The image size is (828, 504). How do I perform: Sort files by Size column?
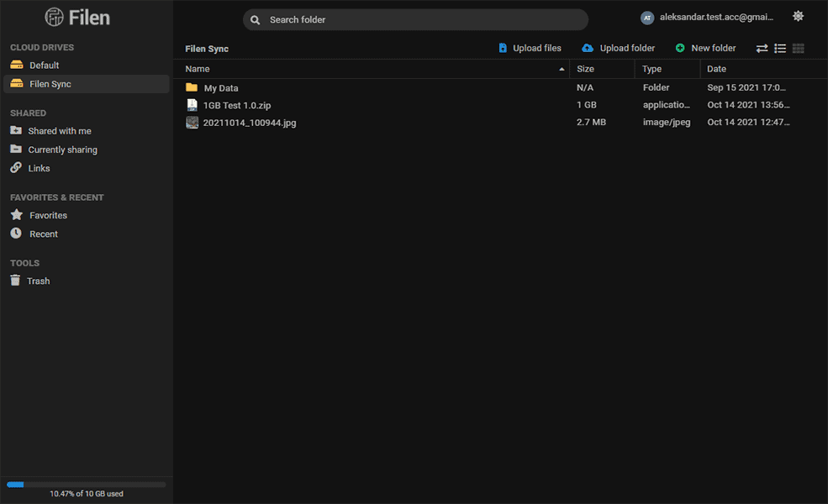[x=585, y=69]
